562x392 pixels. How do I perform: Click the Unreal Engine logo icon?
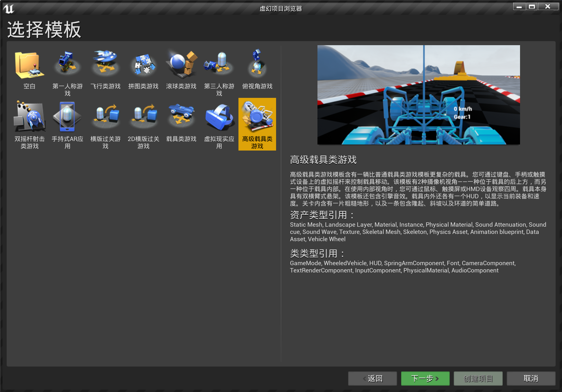9,9
